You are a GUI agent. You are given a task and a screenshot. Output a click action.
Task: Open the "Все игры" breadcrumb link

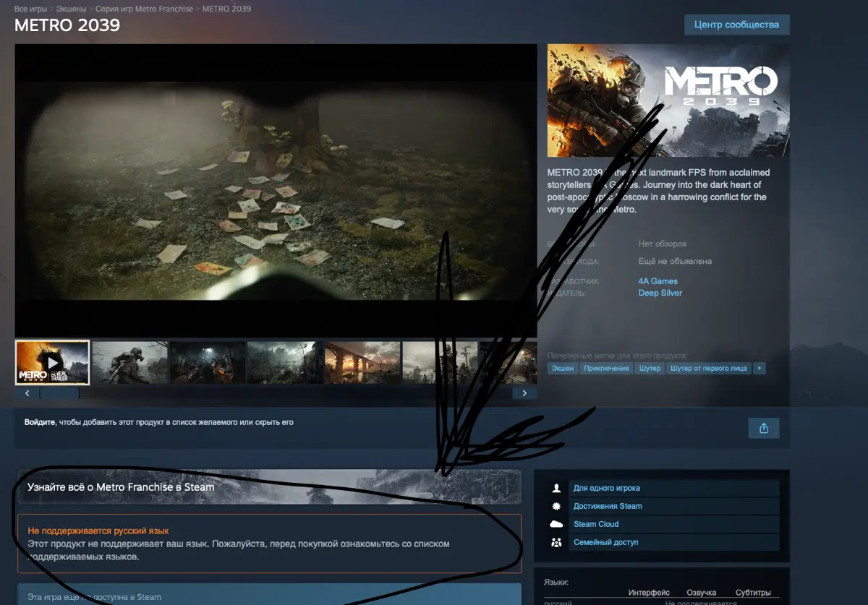click(30, 9)
